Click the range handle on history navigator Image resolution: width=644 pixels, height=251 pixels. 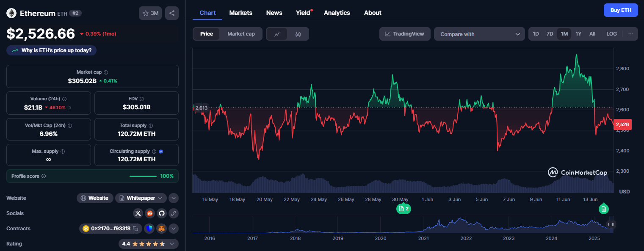click(x=611, y=224)
